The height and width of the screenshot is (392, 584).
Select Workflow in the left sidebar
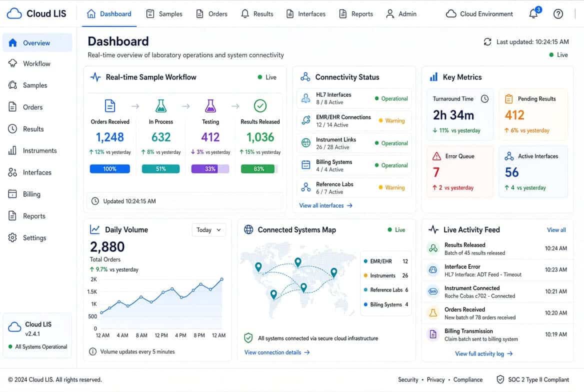tap(37, 63)
